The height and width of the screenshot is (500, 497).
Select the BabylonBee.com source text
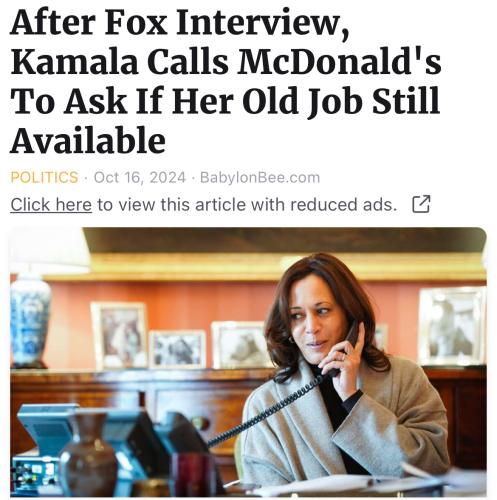pyautogui.click(x=260, y=177)
